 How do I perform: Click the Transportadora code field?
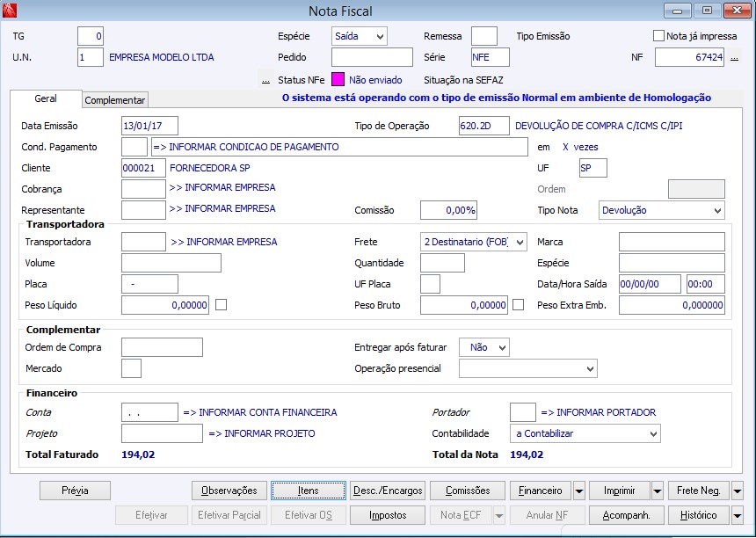(x=143, y=242)
